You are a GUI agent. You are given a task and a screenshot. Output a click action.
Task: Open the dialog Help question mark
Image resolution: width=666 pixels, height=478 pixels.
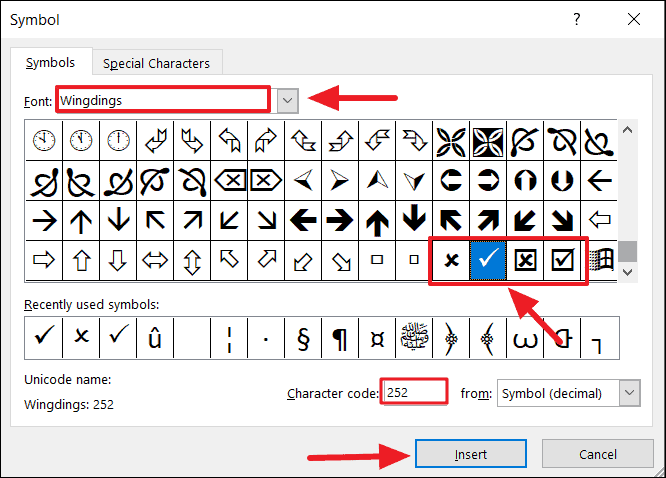click(x=576, y=19)
